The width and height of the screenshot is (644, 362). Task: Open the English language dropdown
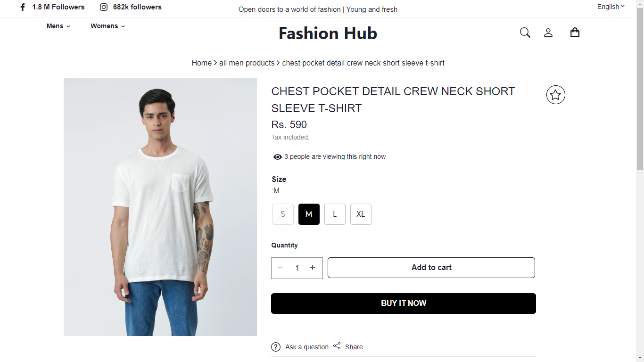(610, 7)
